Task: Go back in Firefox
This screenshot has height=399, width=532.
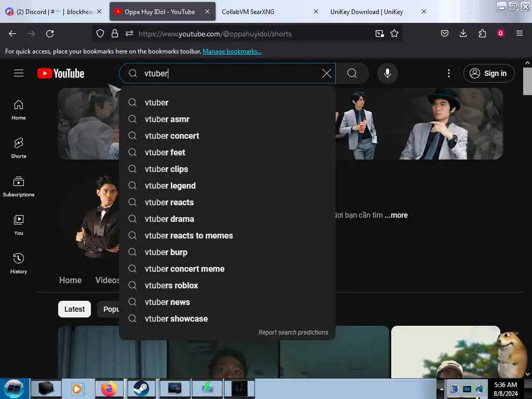Action: [x=12, y=34]
